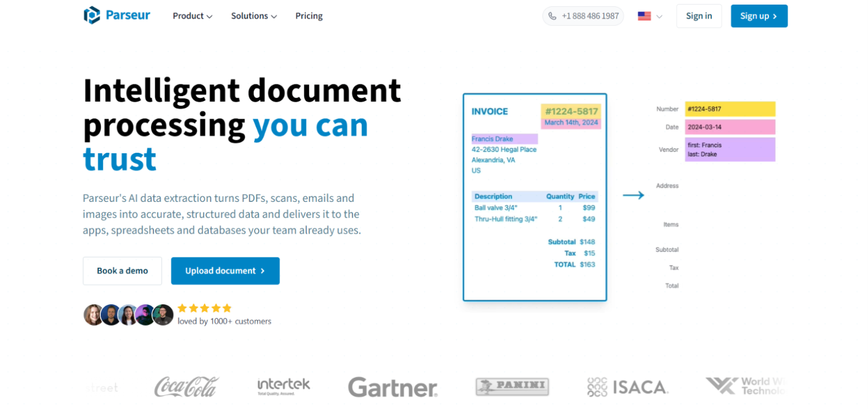
Task: Click the Parseur logo icon
Action: 91,16
